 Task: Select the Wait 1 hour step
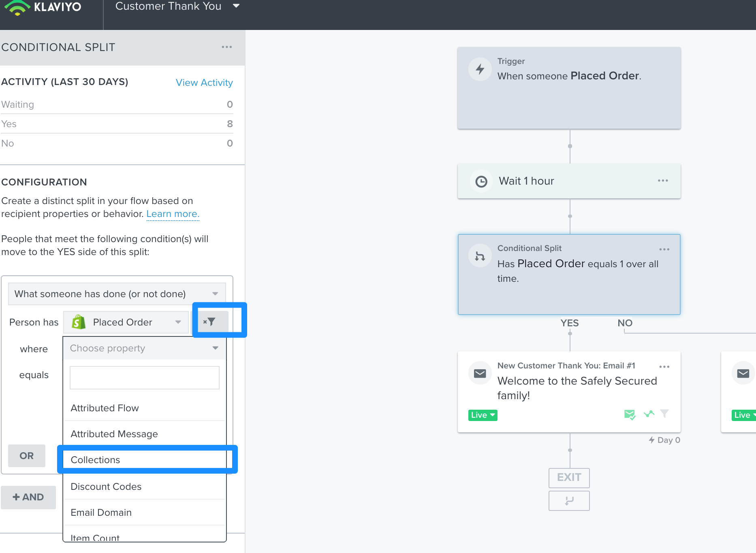569,181
